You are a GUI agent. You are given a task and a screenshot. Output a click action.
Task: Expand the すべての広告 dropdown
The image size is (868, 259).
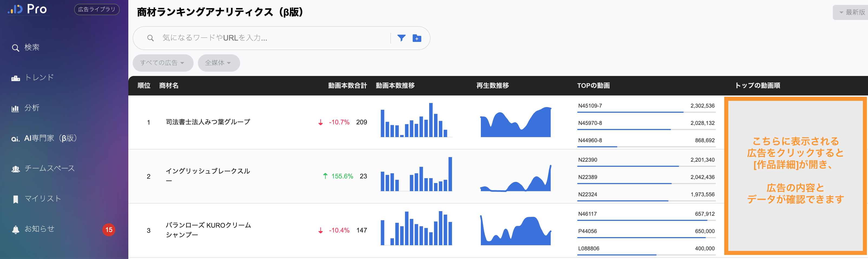[x=162, y=63]
